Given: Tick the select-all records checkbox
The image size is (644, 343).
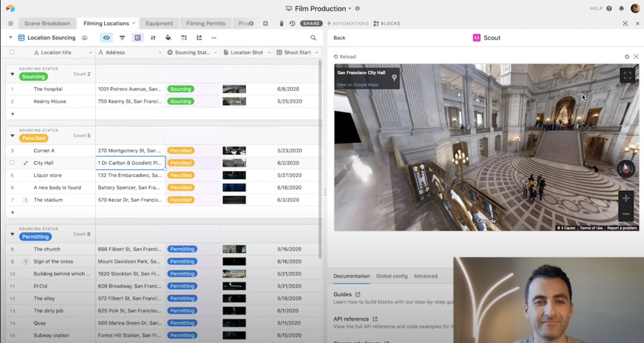Looking at the screenshot, I should pyautogui.click(x=12, y=52).
